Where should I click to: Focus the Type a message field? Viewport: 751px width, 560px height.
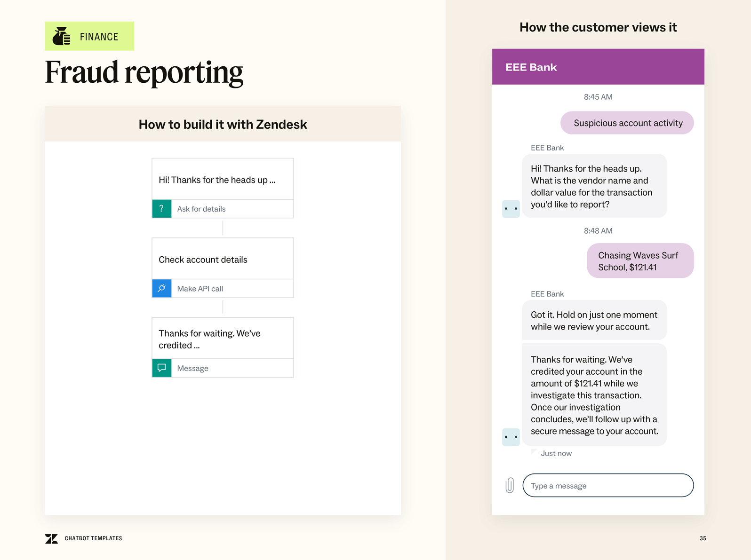(x=608, y=485)
